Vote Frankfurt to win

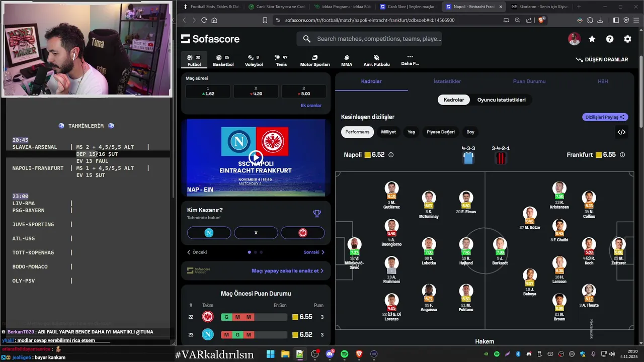(303, 233)
